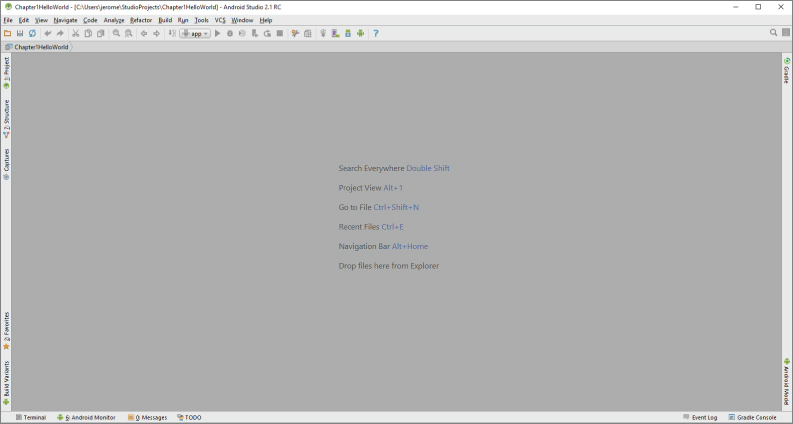Click the blue Help question mark icon
Image resolution: width=793 pixels, height=424 pixels.
pyautogui.click(x=376, y=33)
